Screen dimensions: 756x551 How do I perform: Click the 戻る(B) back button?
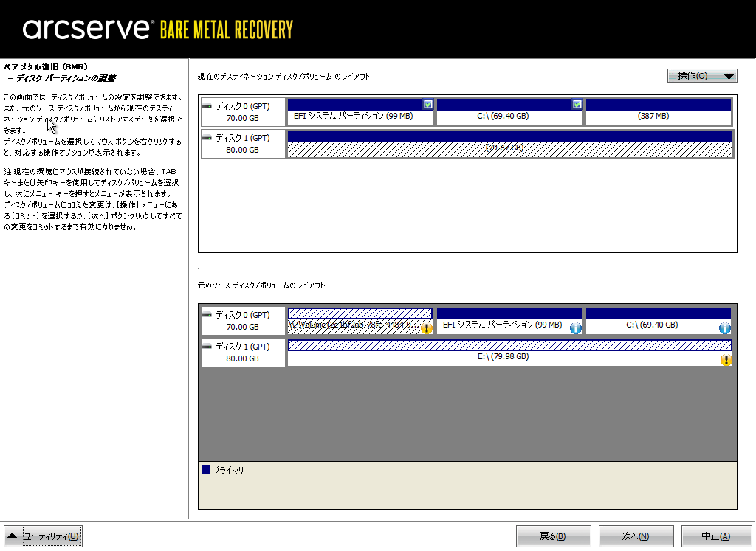click(554, 536)
